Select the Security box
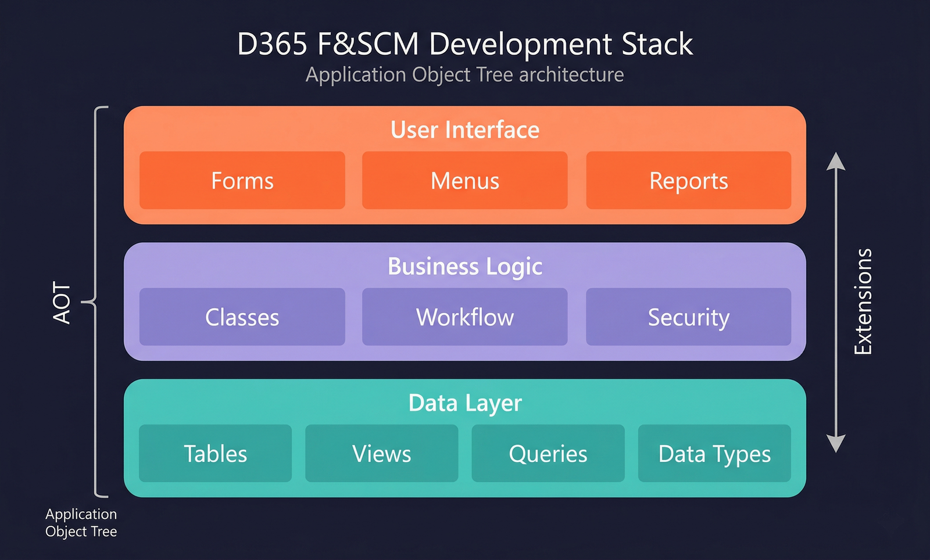The image size is (930, 560). [x=689, y=317]
